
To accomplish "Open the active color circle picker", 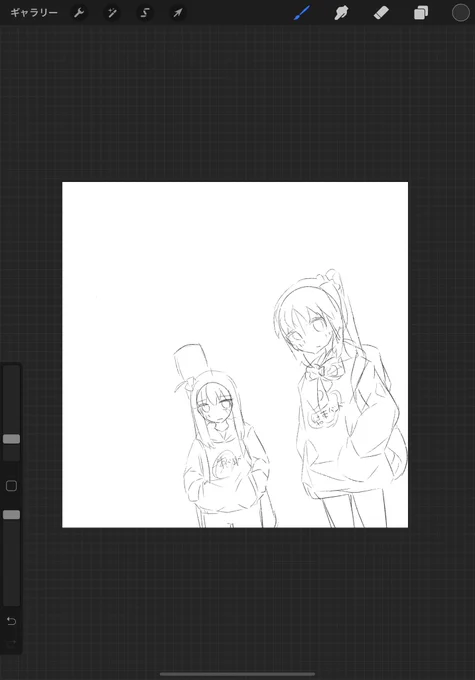I will click(461, 13).
